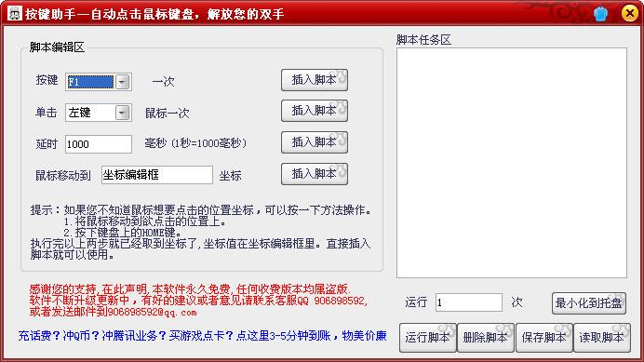
Task: Click the red 感谢您的支持 notice text
Action: click(198, 301)
